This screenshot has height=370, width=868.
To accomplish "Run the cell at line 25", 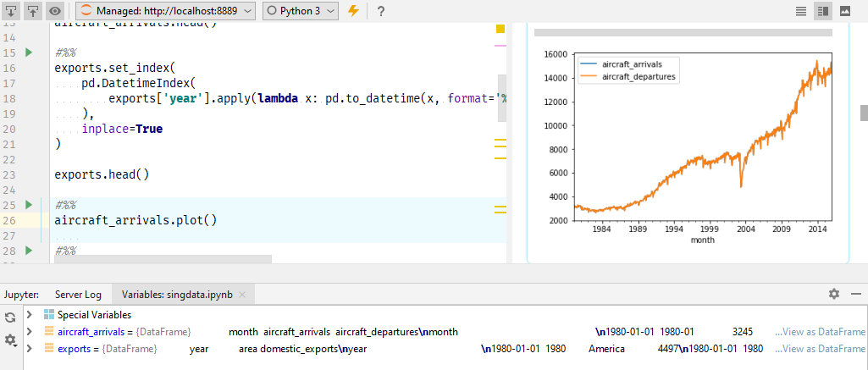I will (x=29, y=205).
